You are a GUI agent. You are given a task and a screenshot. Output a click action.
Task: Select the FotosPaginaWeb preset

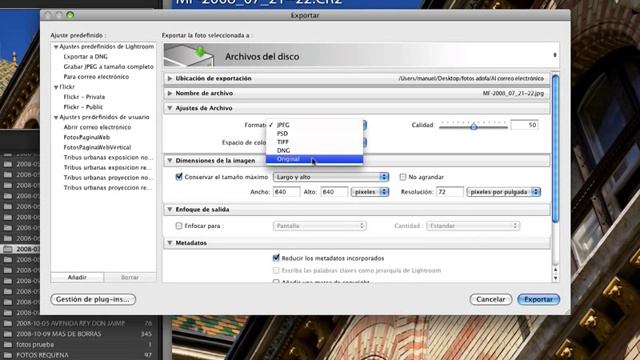click(x=87, y=137)
